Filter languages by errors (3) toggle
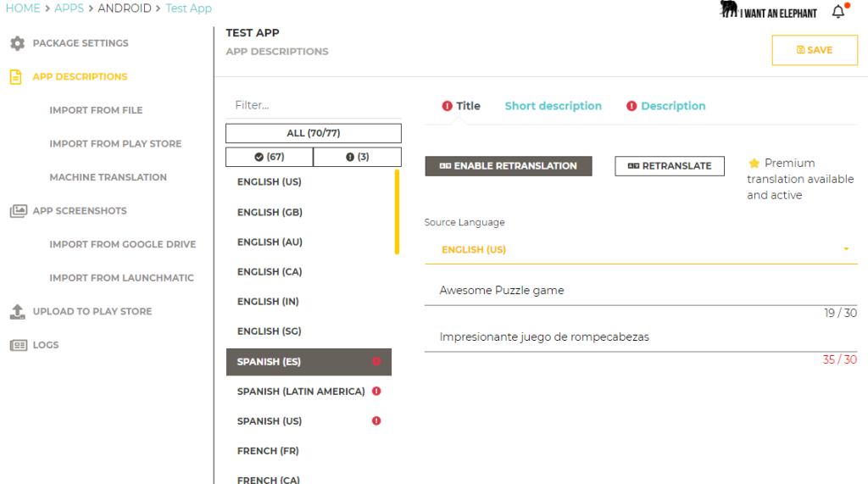Image resolution: width=868 pixels, height=484 pixels. click(x=357, y=157)
